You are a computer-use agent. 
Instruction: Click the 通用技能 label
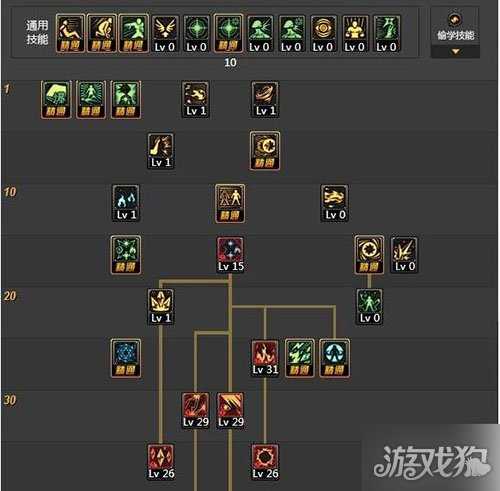37,32
